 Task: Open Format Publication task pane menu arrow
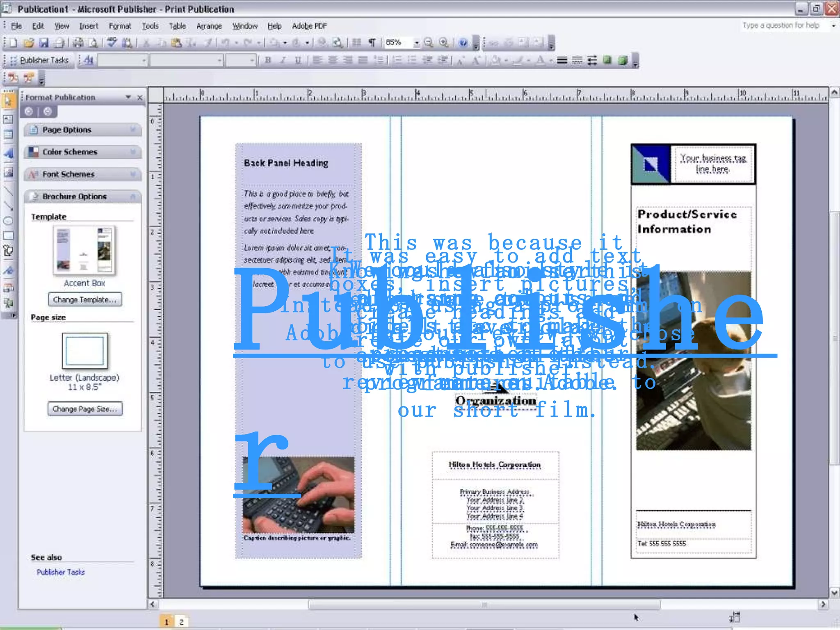(128, 97)
